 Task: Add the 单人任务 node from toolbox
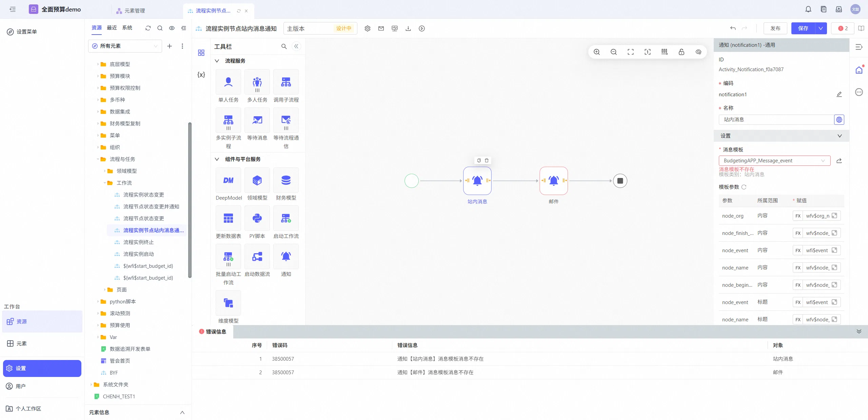pos(228,82)
